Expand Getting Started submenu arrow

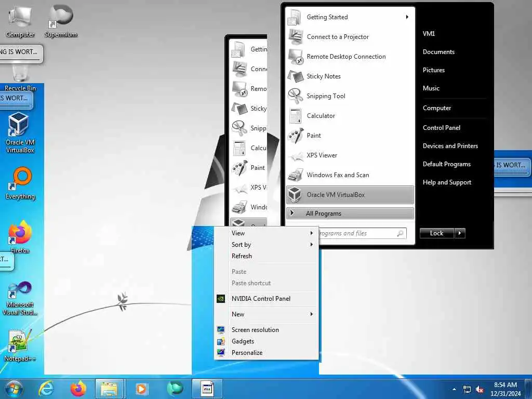click(407, 17)
